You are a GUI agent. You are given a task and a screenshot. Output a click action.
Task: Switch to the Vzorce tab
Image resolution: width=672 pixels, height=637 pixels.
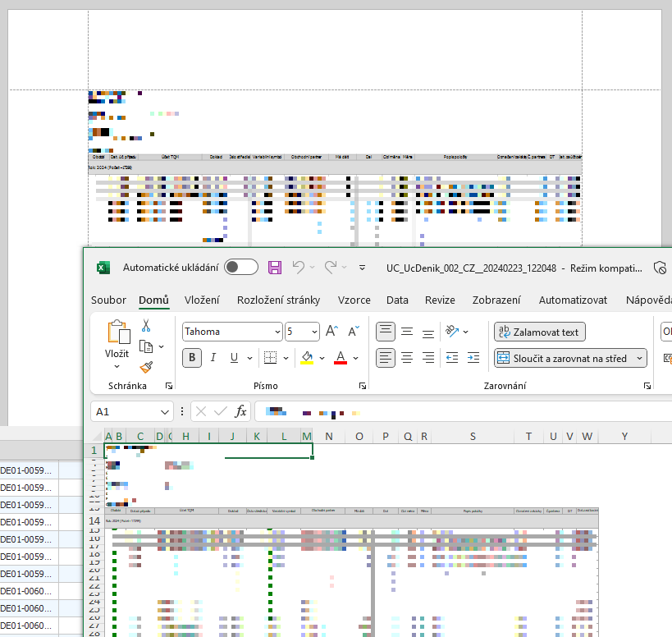pyautogui.click(x=354, y=300)
